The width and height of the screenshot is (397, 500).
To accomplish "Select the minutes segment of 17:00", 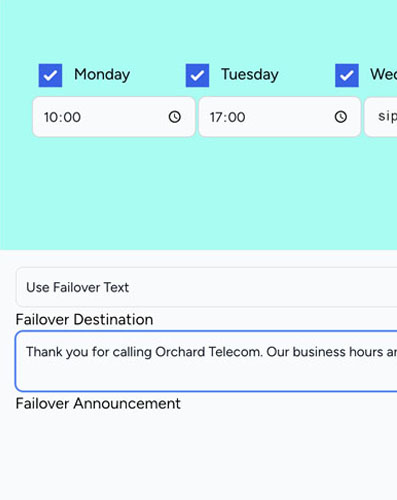I will [236, 117].
